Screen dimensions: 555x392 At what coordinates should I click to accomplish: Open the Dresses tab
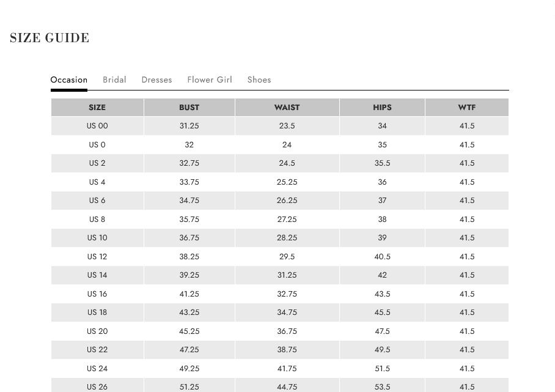pos(156,80)
